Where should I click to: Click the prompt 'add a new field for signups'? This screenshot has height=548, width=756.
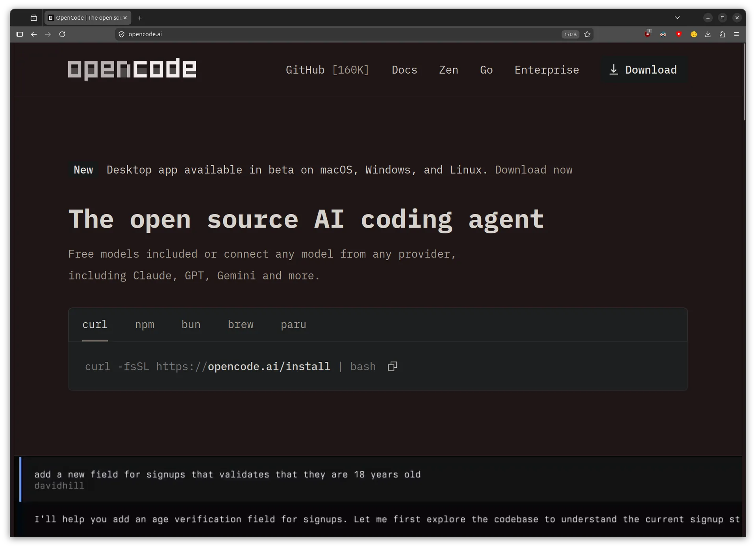point(228,474)
